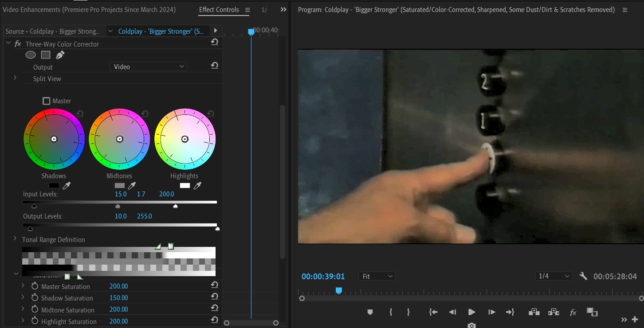This screenshot has height=328, width=644.
Task: Pick highlights color with the eyedropper
Action: tap(197, 185)
